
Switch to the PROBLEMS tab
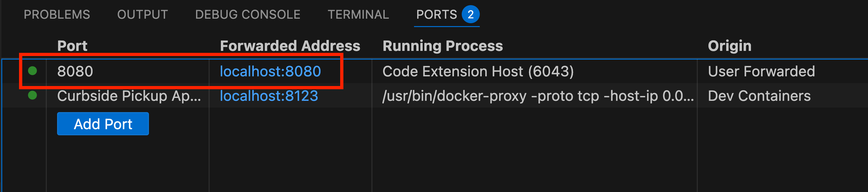[57, 14]
